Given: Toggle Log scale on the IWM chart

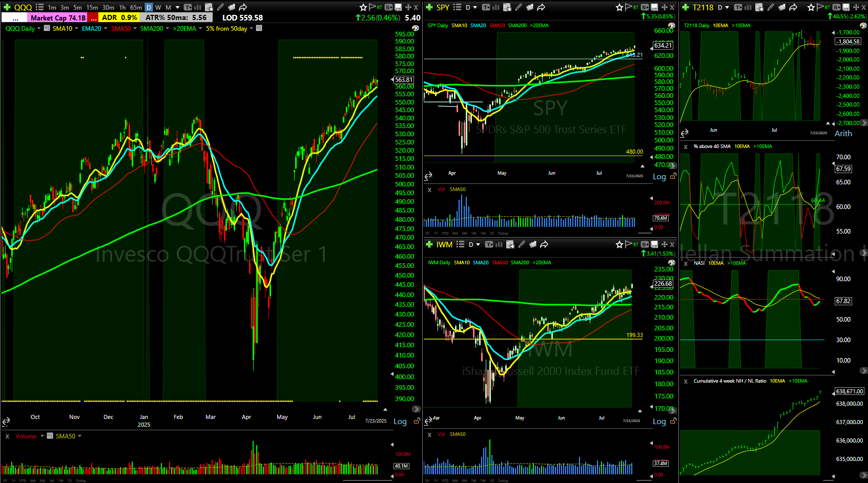Looking at the screenshot, I should (x=659, y=422).
